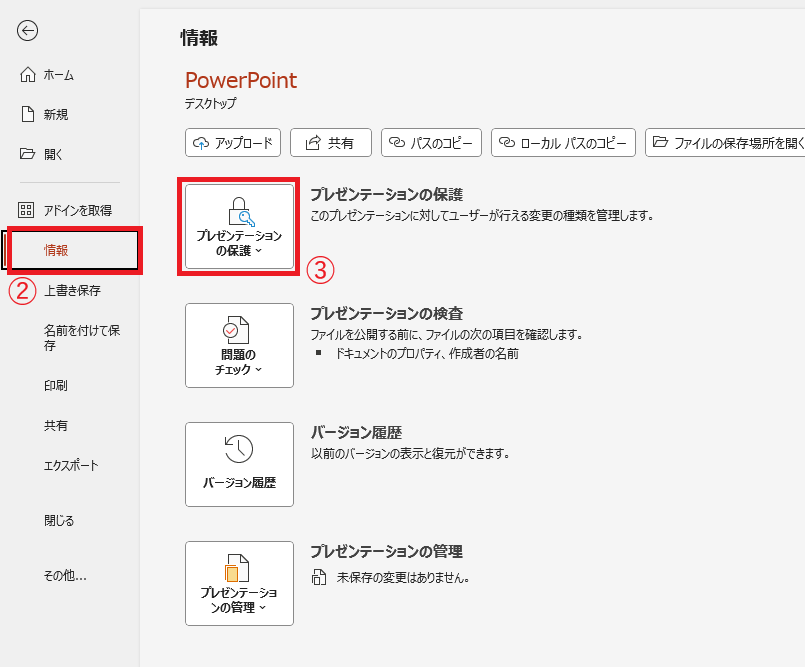Choose 上書き保存 in the sidebar
Image resolution: width=805 pixels, height=667 pixels.
coord(72,290)
